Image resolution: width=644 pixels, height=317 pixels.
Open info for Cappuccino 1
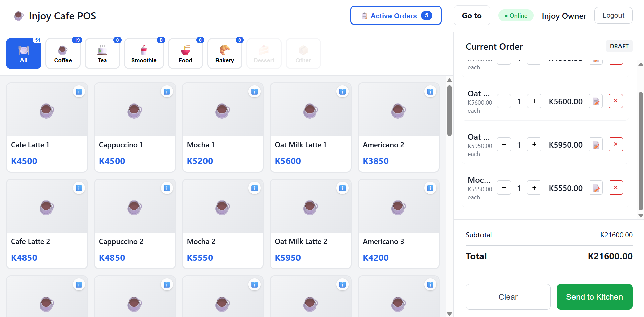point(167,91)
